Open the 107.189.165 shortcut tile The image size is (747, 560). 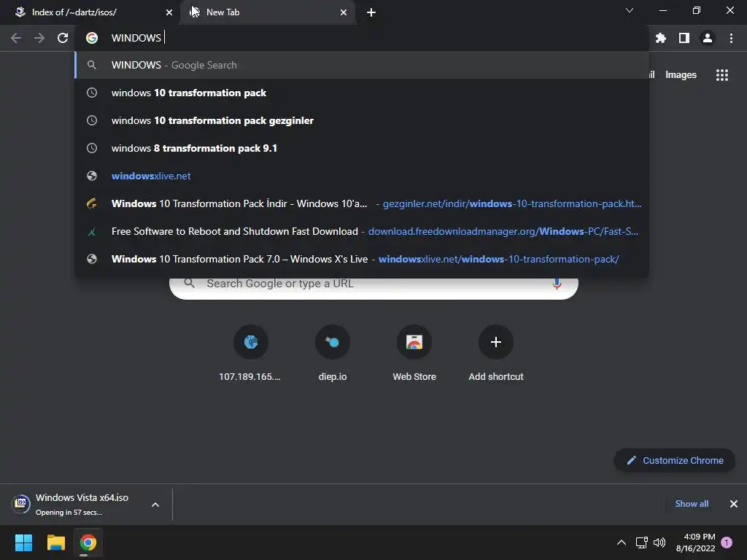tap(251, 354)
